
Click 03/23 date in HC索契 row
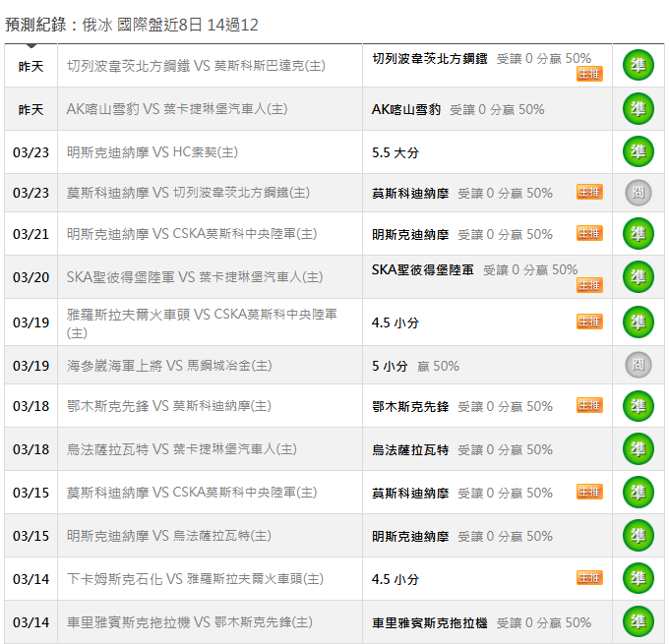pos(31,152)
